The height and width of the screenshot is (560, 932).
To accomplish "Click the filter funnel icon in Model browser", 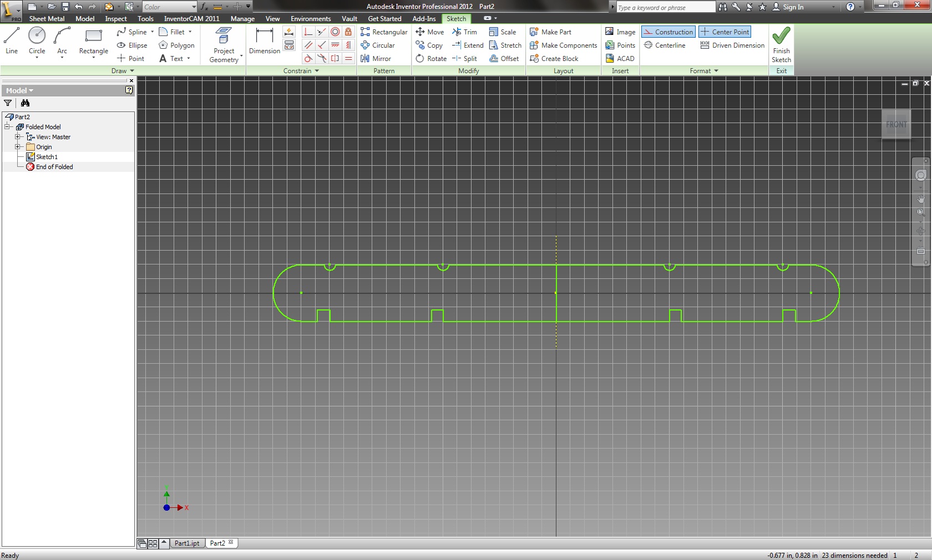I will 8,103.
